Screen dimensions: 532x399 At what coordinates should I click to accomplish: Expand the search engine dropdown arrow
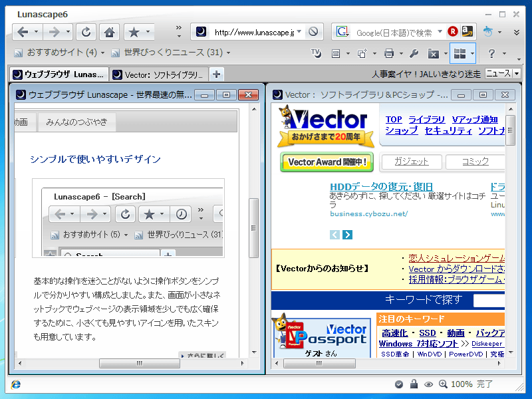pos(440,31)
